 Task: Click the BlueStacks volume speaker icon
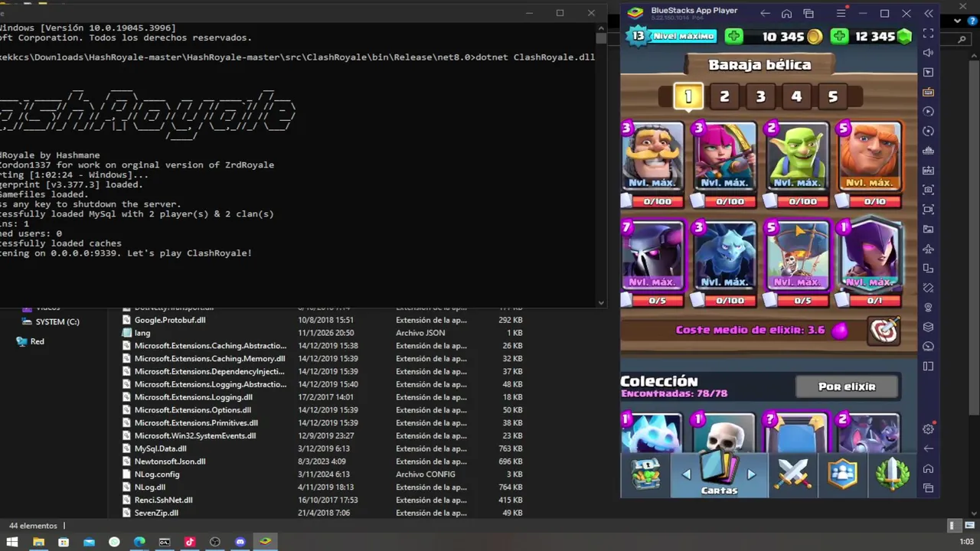tap(928, 53)
